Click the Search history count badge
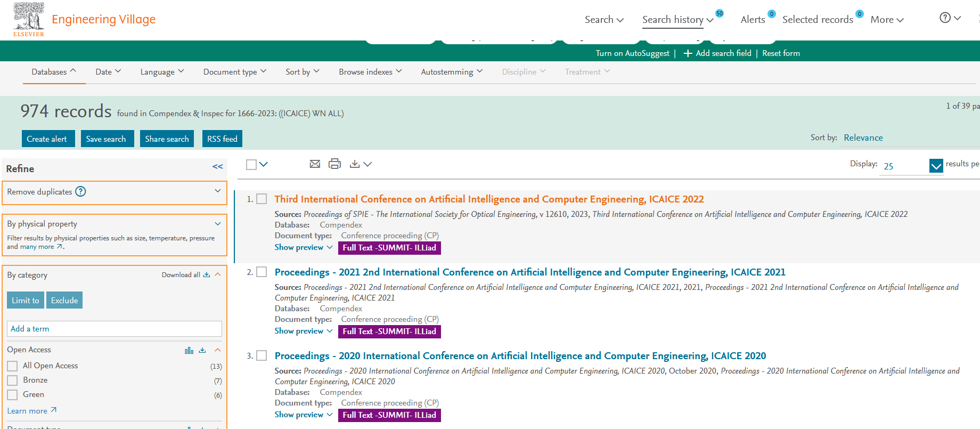Viewport: 980px width, 429px height. click(720, 13)
